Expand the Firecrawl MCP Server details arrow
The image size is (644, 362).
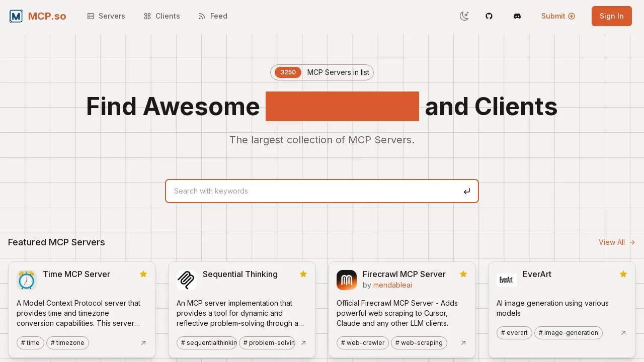[463, 343]
